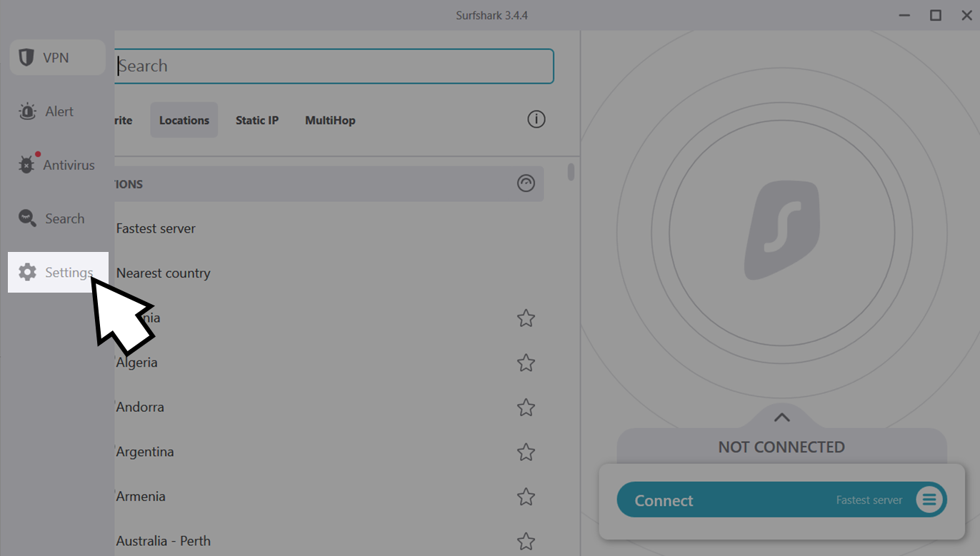Click the Surfshark logo in center circle
The image size is (980, 556).
[x=782, y=230]
